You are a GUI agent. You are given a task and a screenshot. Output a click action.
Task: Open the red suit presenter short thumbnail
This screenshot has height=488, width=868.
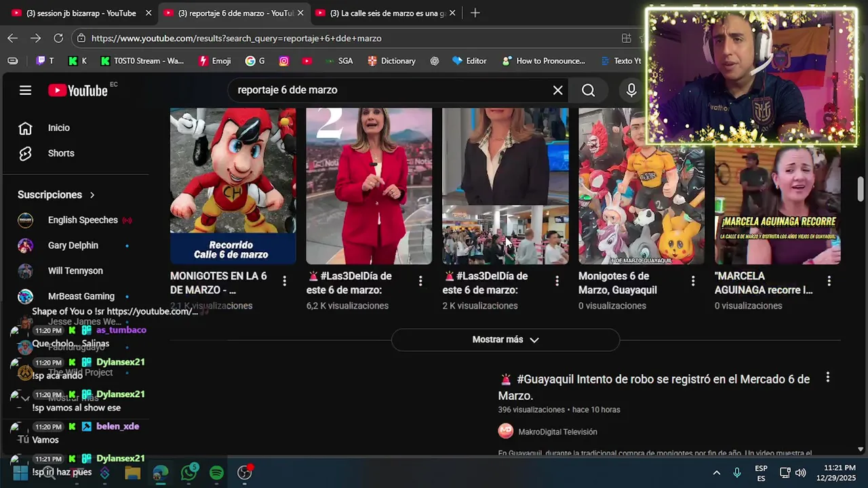[369, 186]
